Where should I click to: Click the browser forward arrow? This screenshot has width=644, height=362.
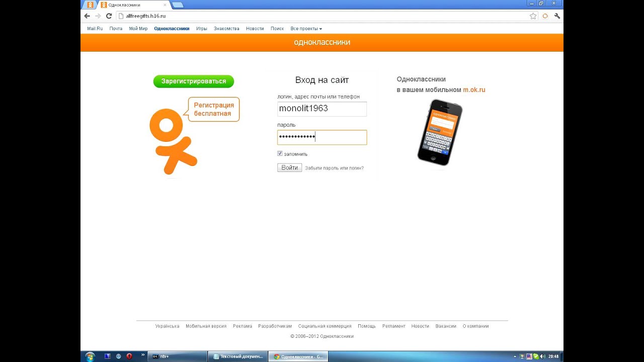click(98, 16)
